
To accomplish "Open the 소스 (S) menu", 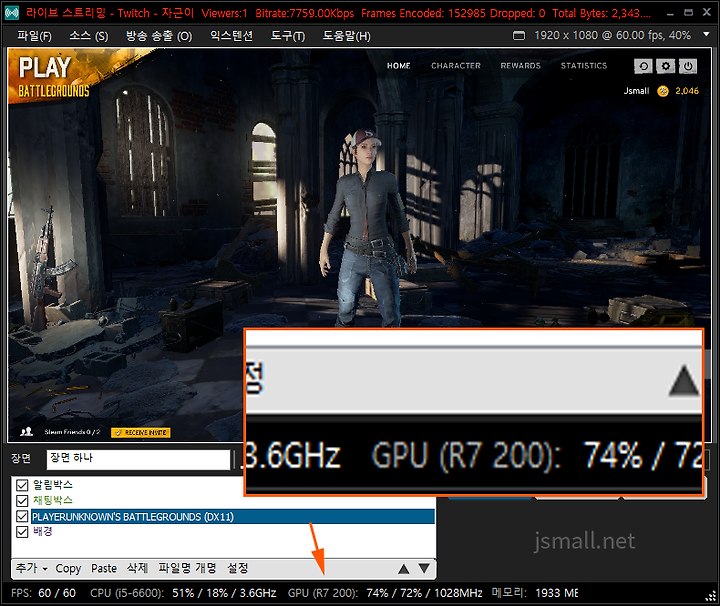I will [x=89, y=36].
